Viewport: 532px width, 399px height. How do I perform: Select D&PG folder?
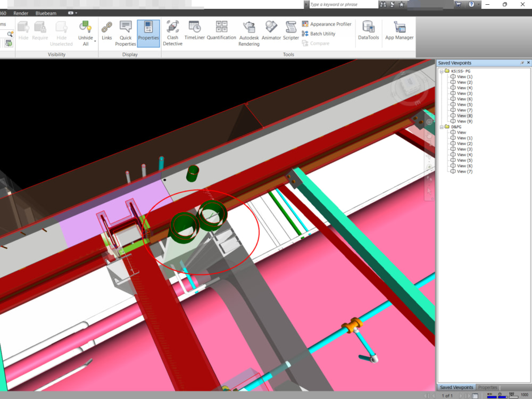pyautogui.click(x=456, y=127)
